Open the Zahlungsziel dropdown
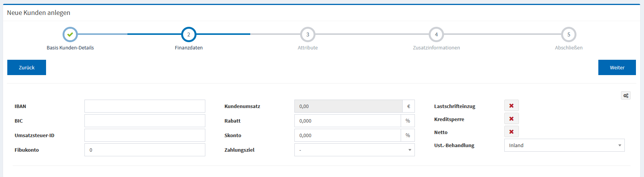Screen dimensions: 644x177 coord(354,150)
